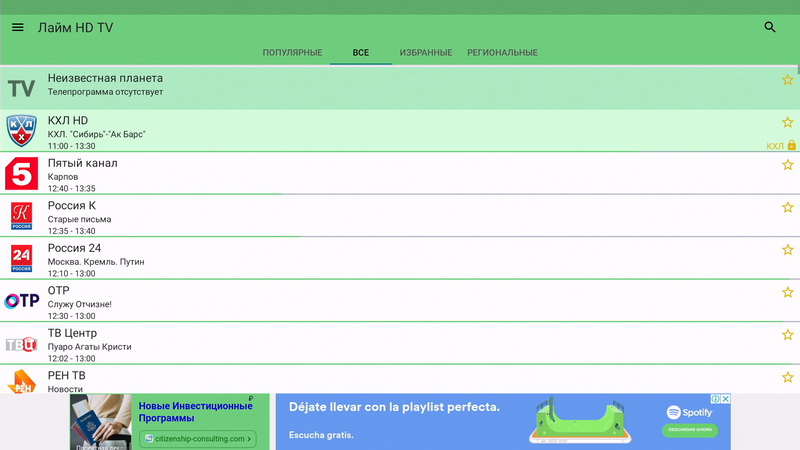Click the channel list scrollbar

tap(797, 80)
